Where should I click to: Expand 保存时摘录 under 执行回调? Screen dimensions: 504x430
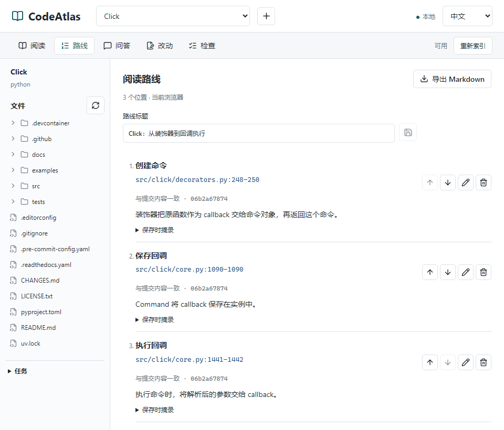[154, 410]
